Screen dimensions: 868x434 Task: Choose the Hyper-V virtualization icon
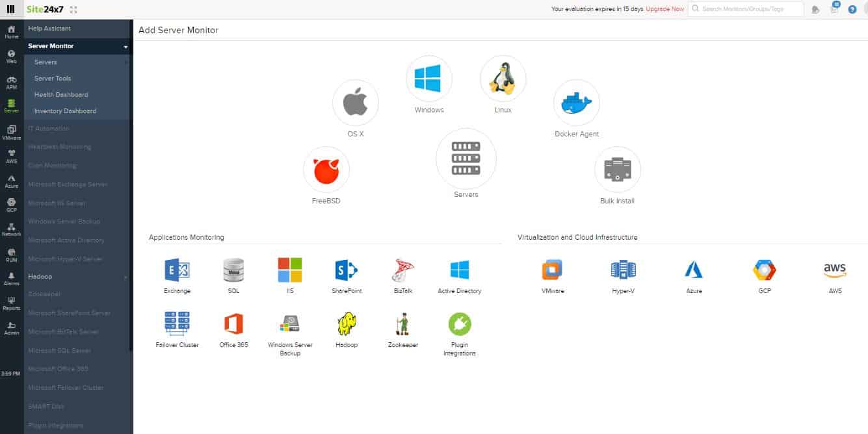tap(623, 270)
